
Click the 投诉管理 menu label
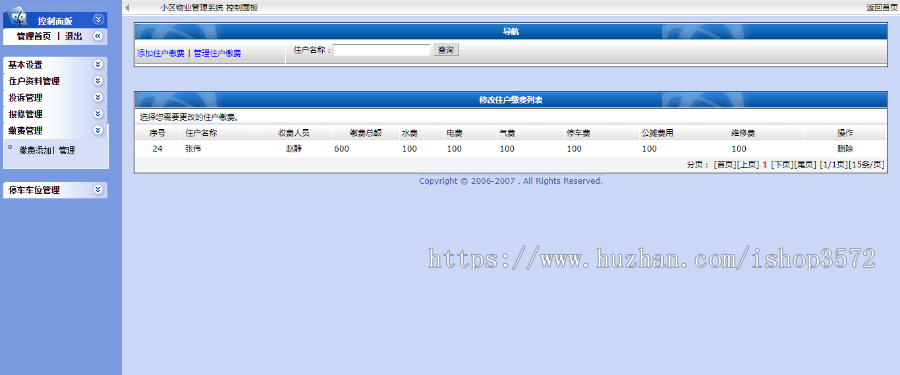coord(25,98)
